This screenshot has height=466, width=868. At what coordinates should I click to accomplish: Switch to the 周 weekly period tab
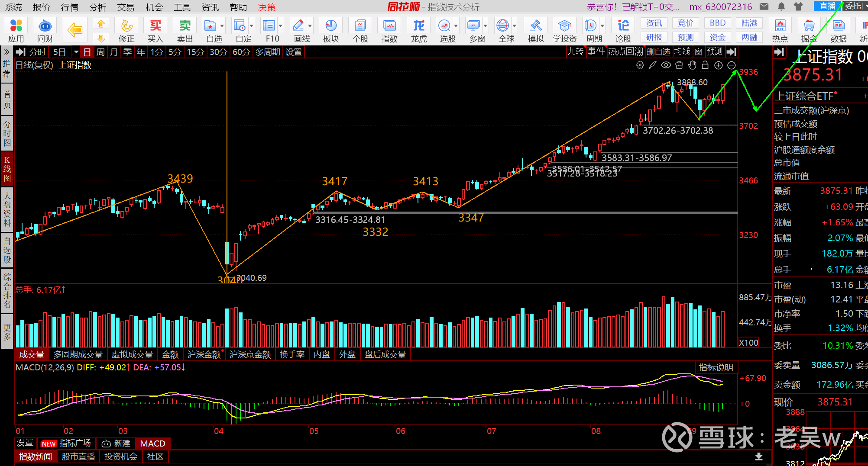100,52
